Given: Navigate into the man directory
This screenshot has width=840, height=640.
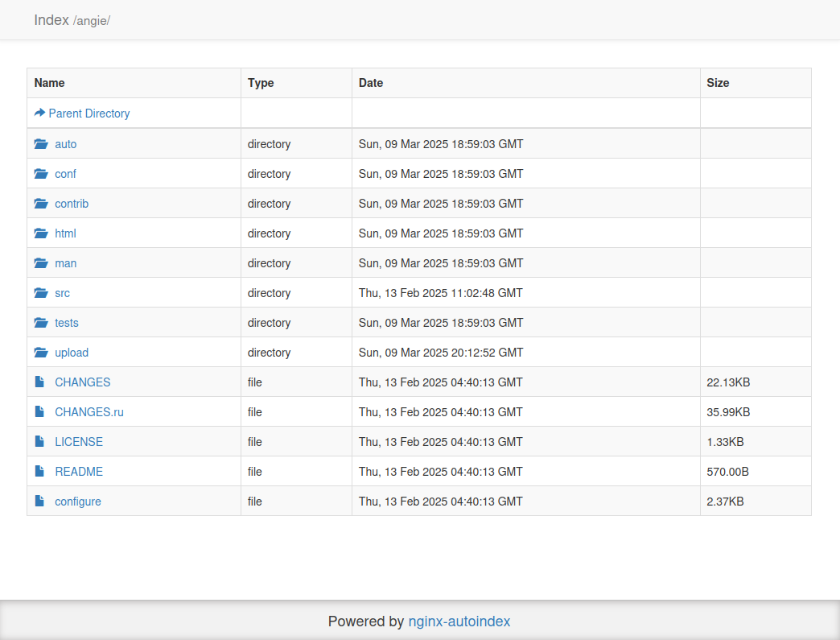Looking at the screenshot, I should (65, 263).
